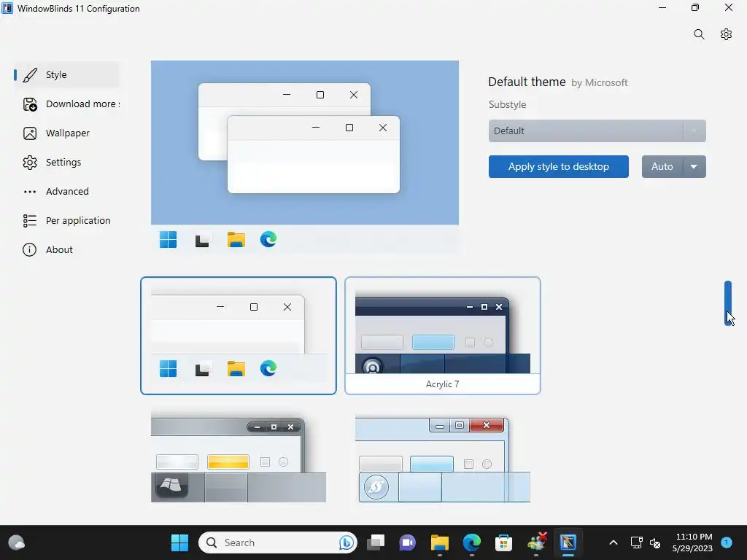Click the large Default theme preview image

(305, 156)
